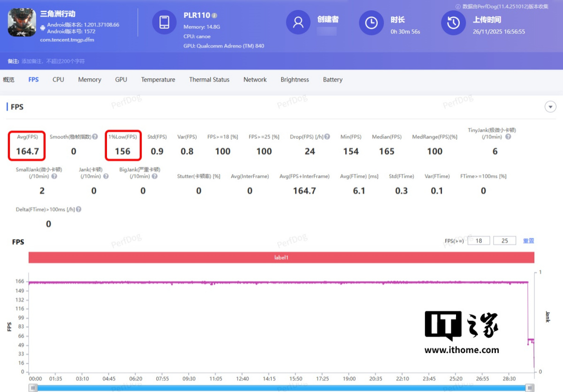
Task: Click the duration clock icon
Action: coord(371,23)
